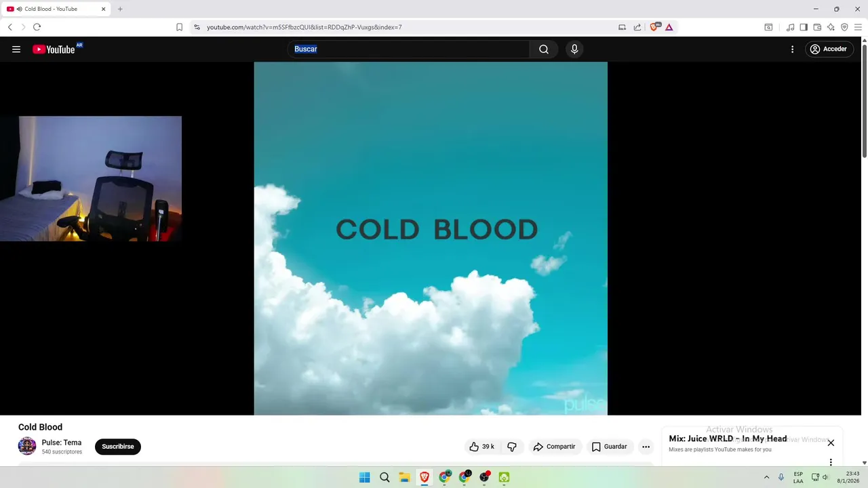The height and width of the screenshot is (488, 868).
Task: Save the video with Guardar
Action: (x=609, y=447)
